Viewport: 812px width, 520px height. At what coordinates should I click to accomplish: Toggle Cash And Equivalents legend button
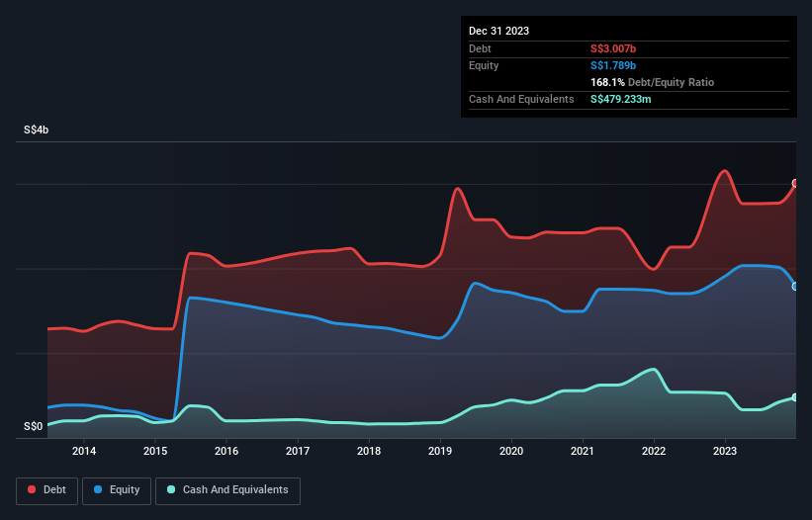[227, 490]
